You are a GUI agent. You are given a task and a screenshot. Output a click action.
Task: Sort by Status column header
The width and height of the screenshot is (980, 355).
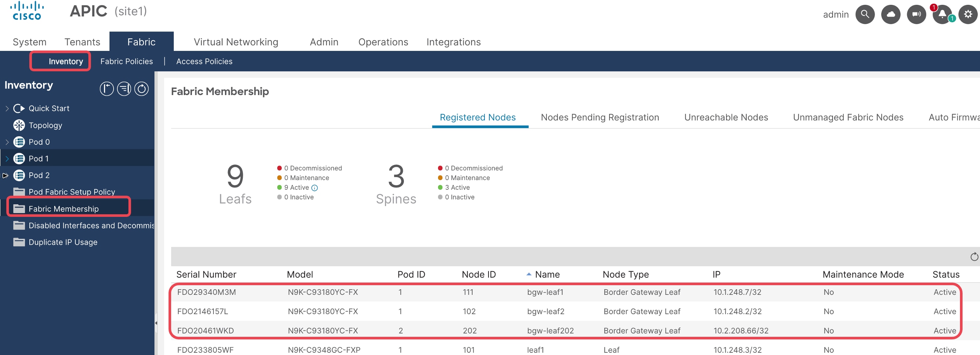point(946,274)
